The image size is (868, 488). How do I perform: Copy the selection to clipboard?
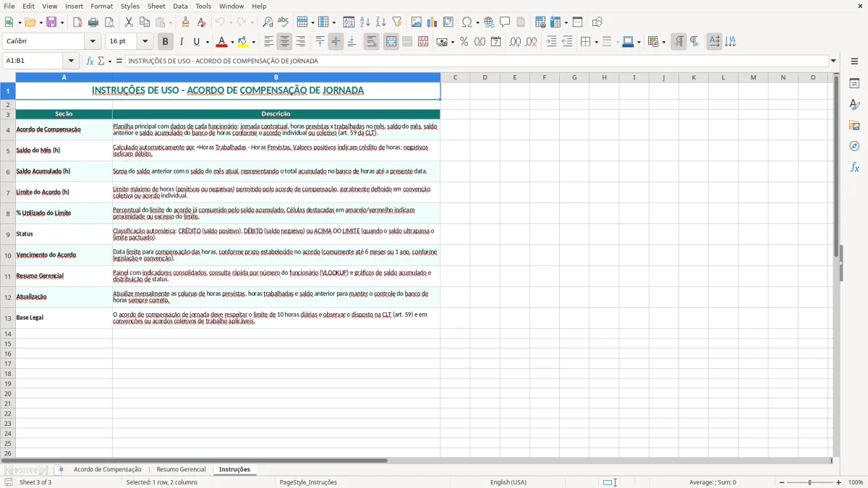145,22
